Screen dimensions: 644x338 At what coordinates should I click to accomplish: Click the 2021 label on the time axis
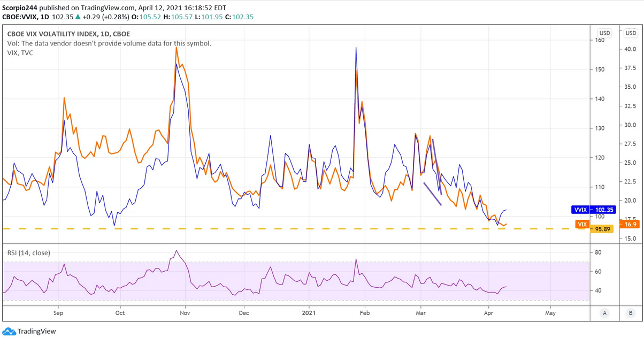(309, 313)
